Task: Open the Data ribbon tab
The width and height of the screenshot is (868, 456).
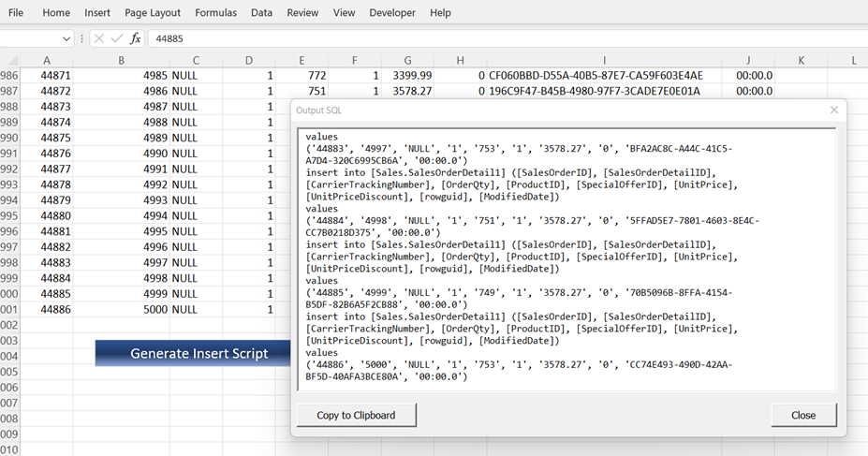Action: [x=261, y=12]
